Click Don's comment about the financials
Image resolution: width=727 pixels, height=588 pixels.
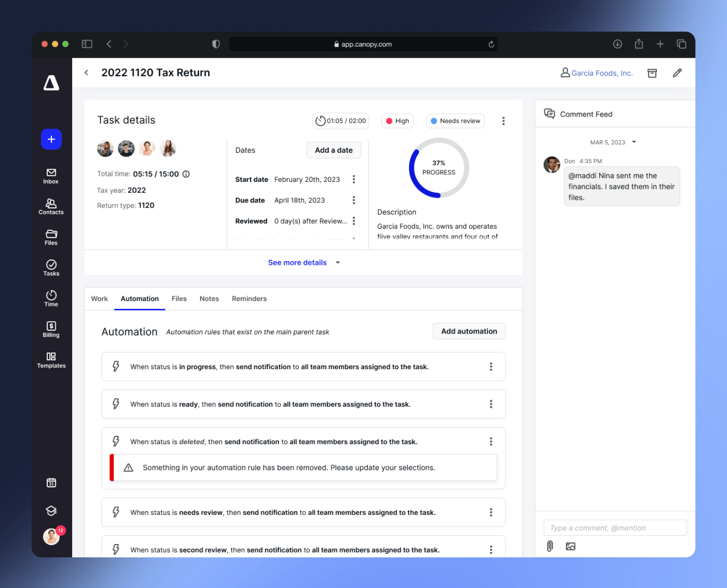click(622, 186)
